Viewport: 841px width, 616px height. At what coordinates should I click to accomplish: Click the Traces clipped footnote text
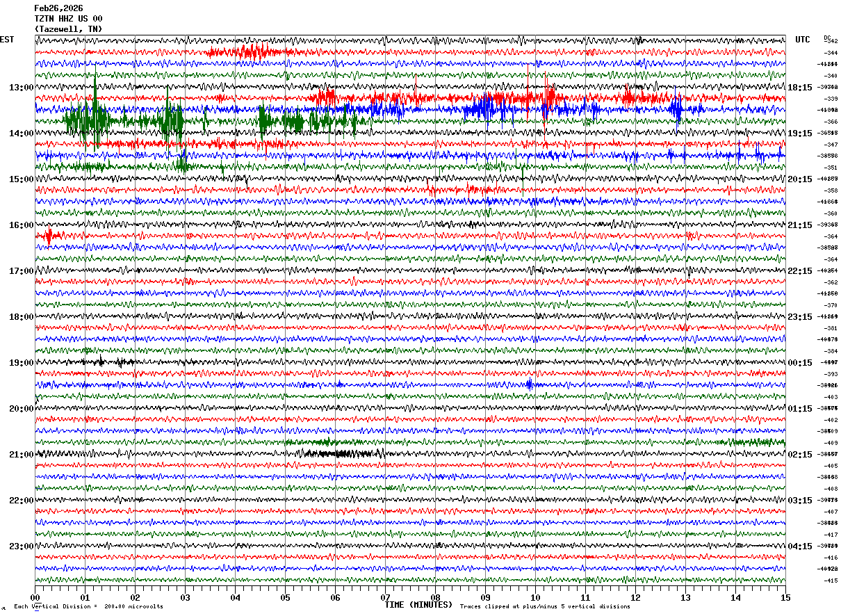(x=545, y=607)
